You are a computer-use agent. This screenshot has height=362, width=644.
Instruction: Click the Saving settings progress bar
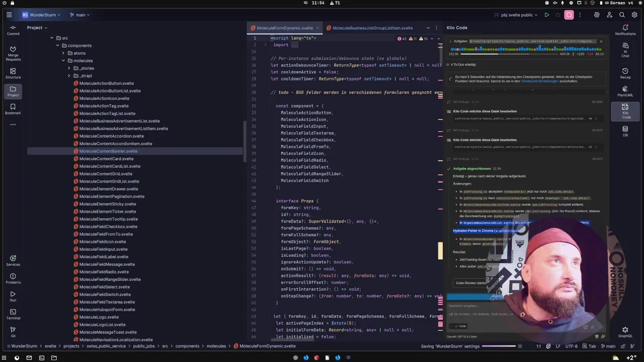tap(499, 346)
